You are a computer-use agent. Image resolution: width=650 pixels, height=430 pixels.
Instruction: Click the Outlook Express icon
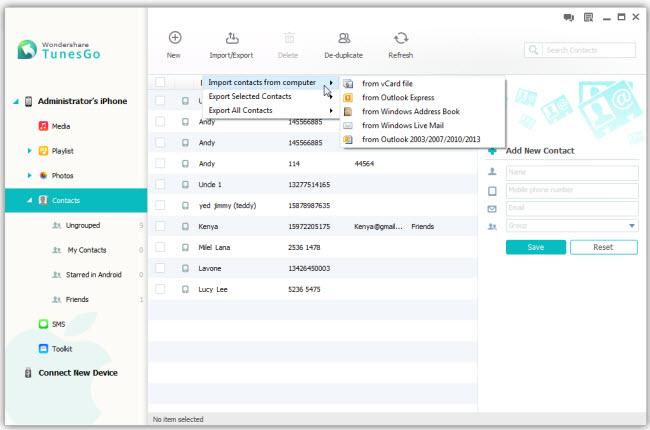click(348, 98)
